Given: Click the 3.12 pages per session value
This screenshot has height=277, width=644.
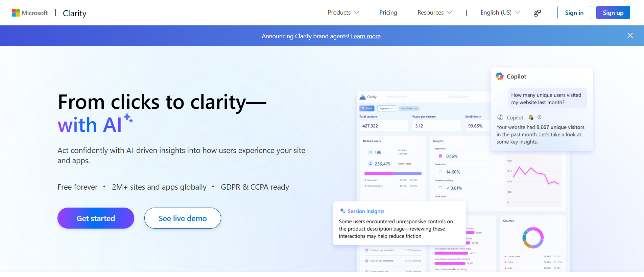Looking at the screenshot, I should (x=419, y=126).
